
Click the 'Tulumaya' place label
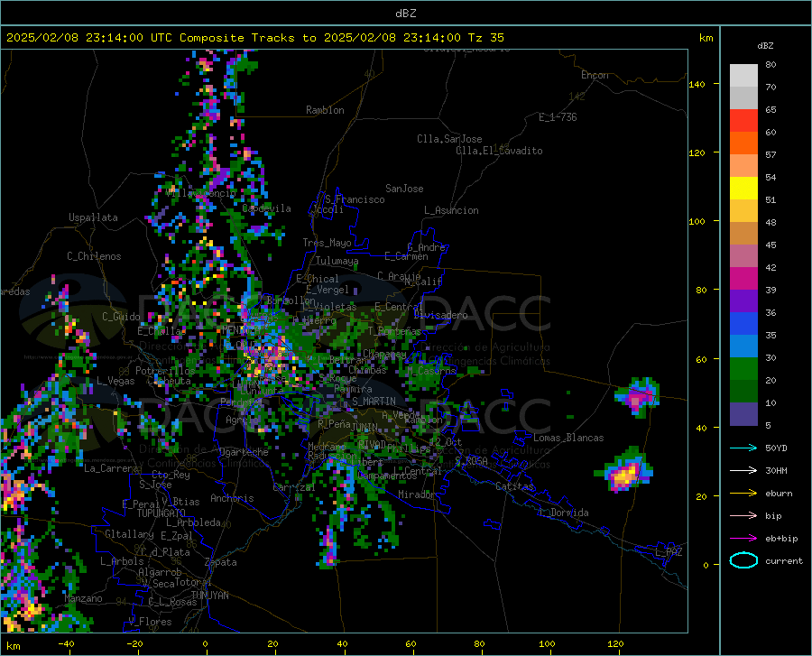pos(337,261)
